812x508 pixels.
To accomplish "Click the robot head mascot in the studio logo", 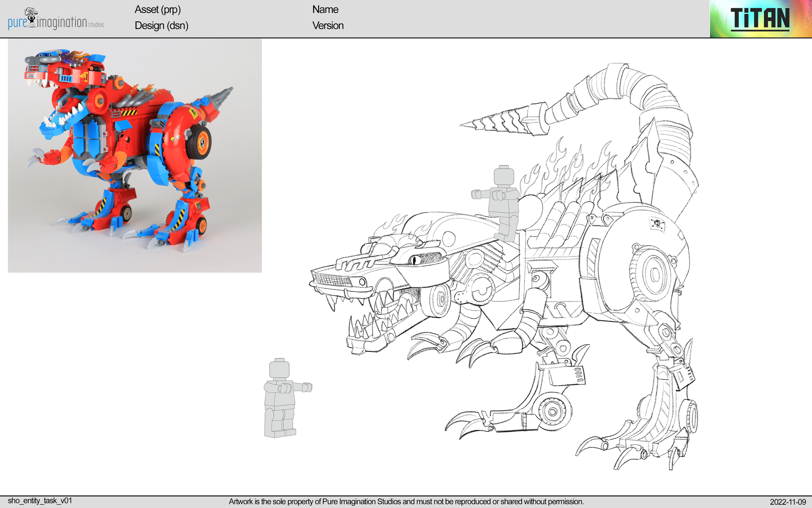I will click(x=30, y=15).
